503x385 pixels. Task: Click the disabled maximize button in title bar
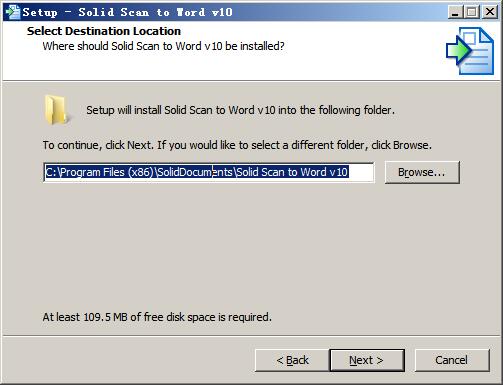click(472, 12)
